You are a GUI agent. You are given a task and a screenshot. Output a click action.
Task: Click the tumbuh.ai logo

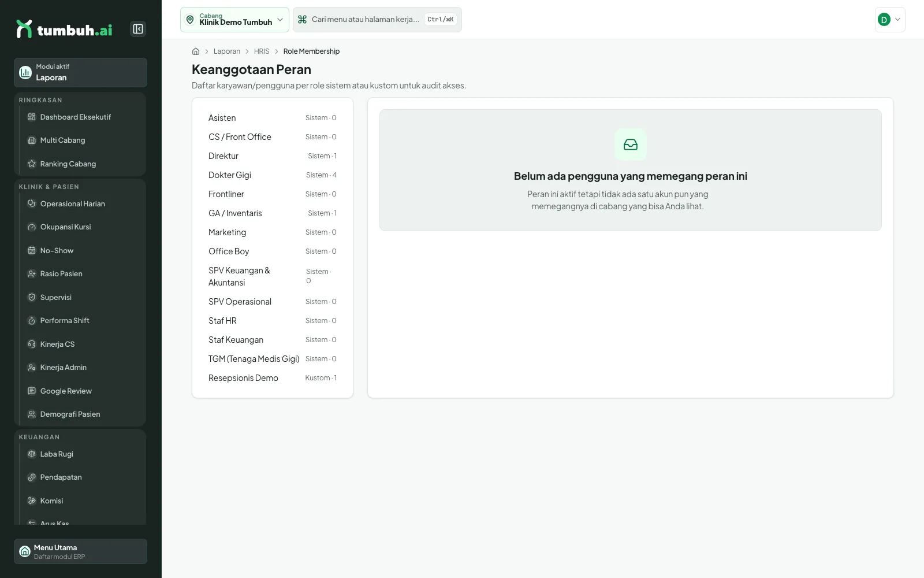(64, 29)
